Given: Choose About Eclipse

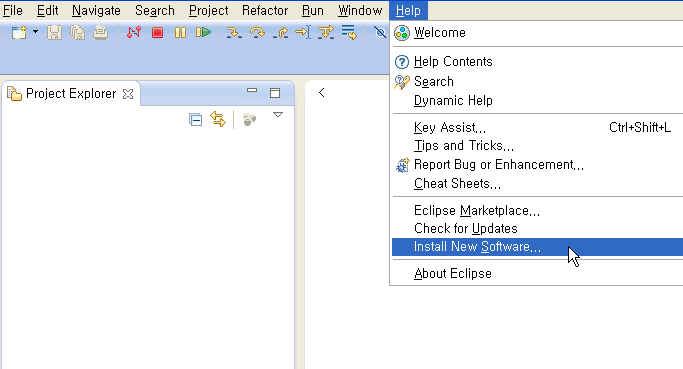Looking at the screenshot, I should point(538,274).
